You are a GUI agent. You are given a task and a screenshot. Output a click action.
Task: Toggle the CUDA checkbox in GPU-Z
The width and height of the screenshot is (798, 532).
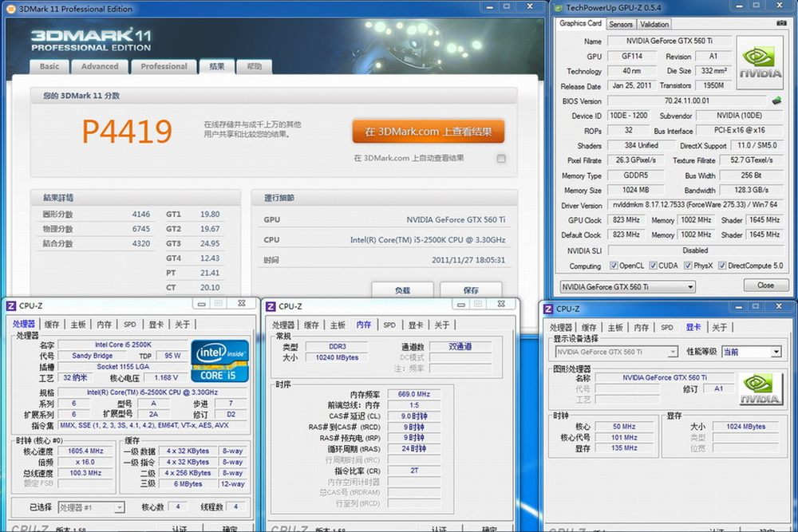tap(653, 266)
